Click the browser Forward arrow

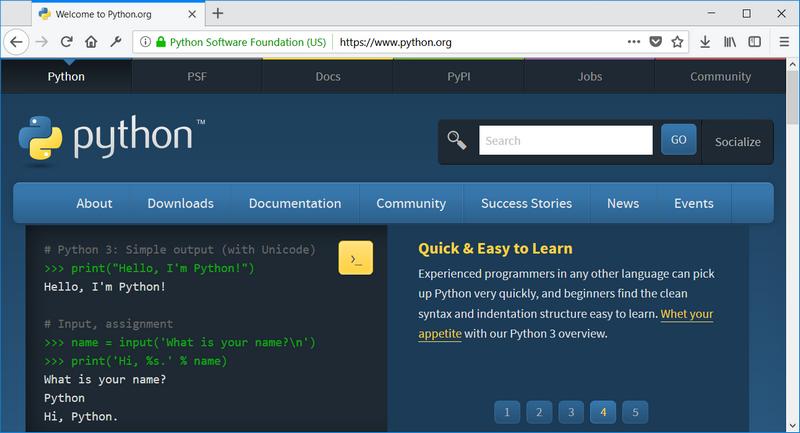point(42,42)
